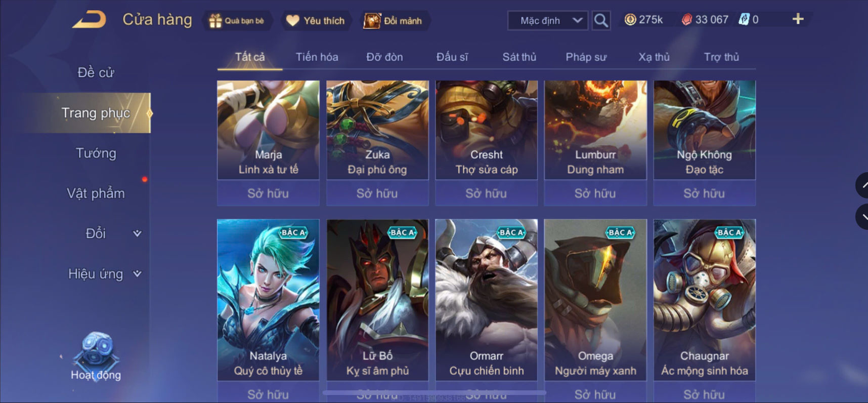Tap the red ruby balance icon
Image resolution: width=868 pixels, height=403 pixels.
pos(687,20)
